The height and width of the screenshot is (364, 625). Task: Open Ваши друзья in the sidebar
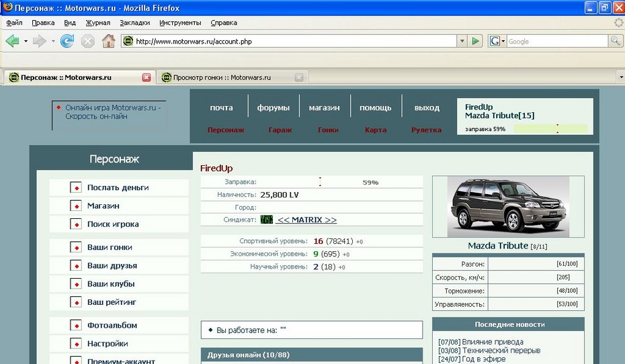pos(112,266)
